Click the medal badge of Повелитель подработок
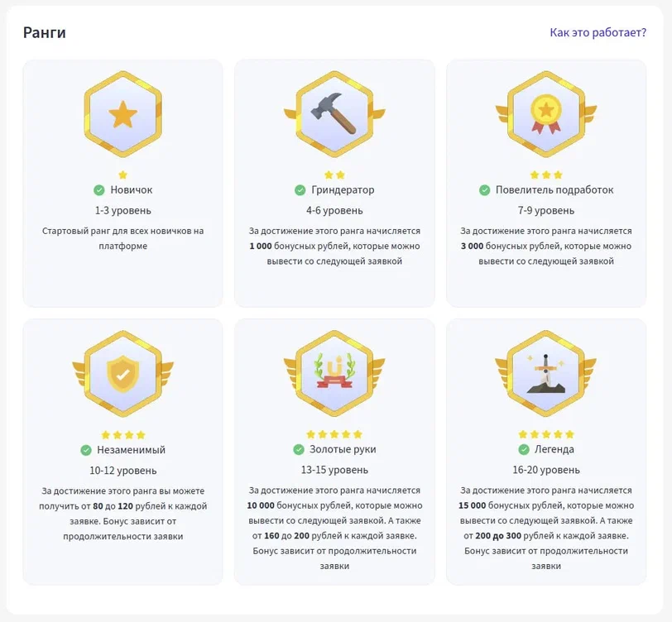The image size is (672, 622). [x=546, y=114]
